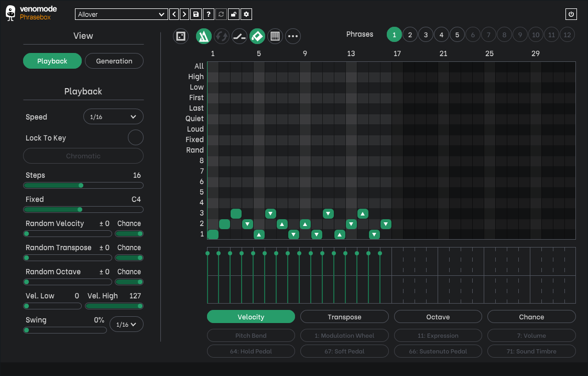Click the Rand row at step 1
Viewport: 588px width, 376px height.
[213, 150]
